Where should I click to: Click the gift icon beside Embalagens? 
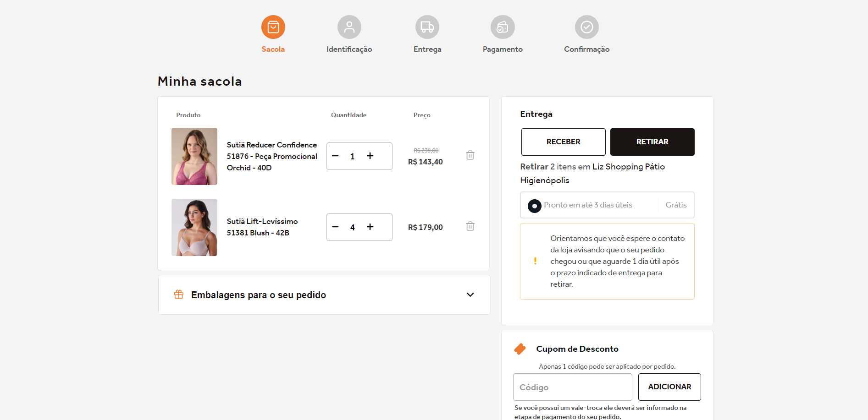coord(179,295)
